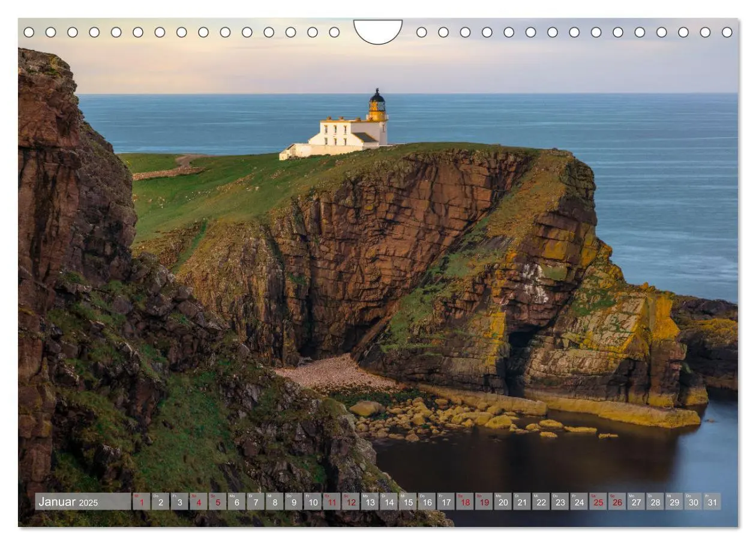Choose the red day 11 cell
Viewport: 756px width, 545px height.
[x=331, y=502]
